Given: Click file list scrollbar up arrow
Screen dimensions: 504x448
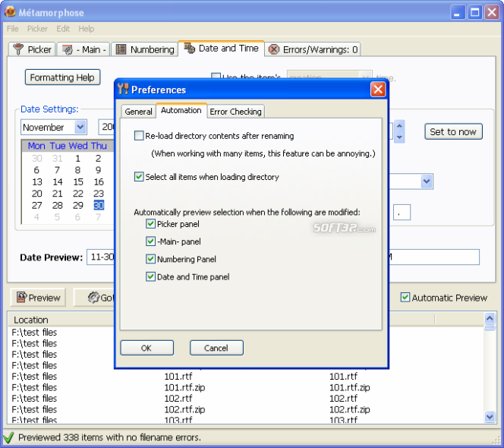Looking at the screenshot, I should pos(490,318).
